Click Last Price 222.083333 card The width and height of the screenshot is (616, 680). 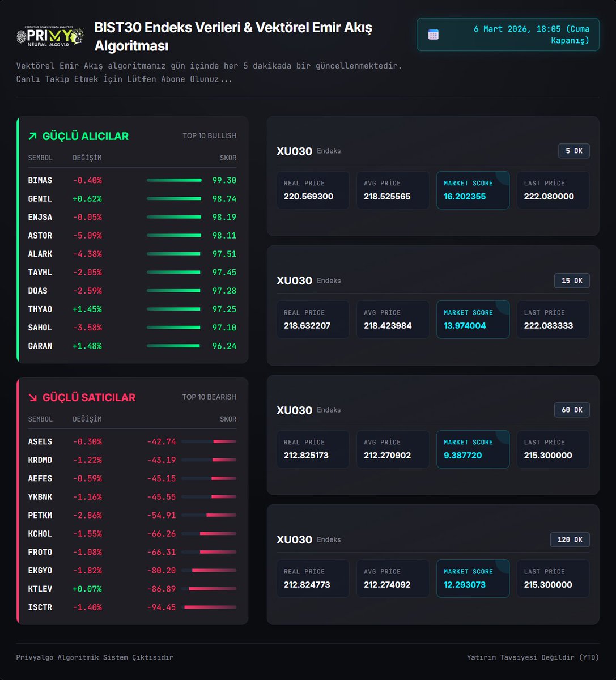pyautogui.click(x=553, y=320)
